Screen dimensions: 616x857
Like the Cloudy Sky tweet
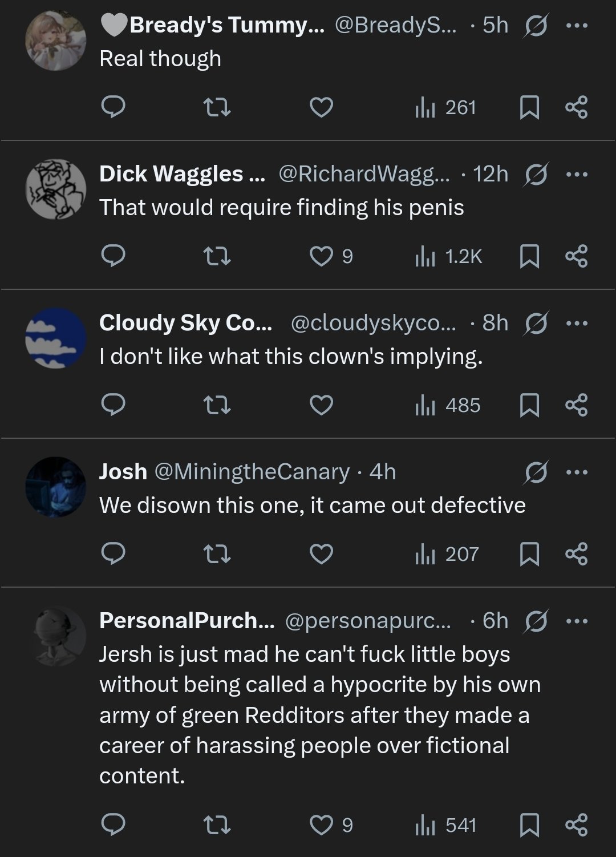(x=321, y=405)
